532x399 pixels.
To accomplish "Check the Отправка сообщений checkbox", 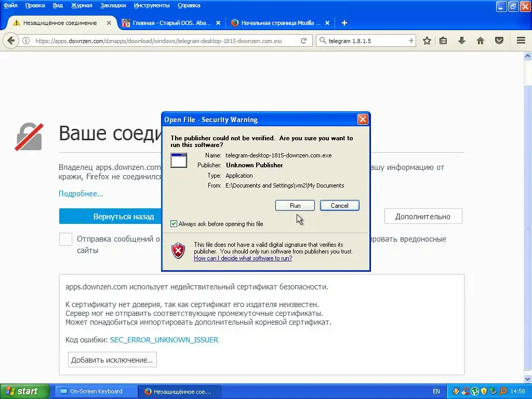I will [x=65, y=239].
